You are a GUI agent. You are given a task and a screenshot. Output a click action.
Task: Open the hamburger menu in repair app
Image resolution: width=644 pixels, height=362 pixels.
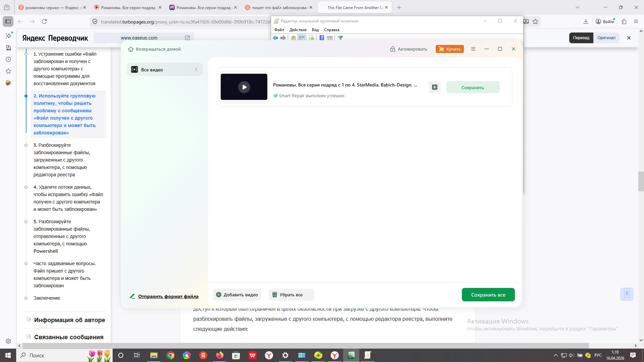[473, 49]
